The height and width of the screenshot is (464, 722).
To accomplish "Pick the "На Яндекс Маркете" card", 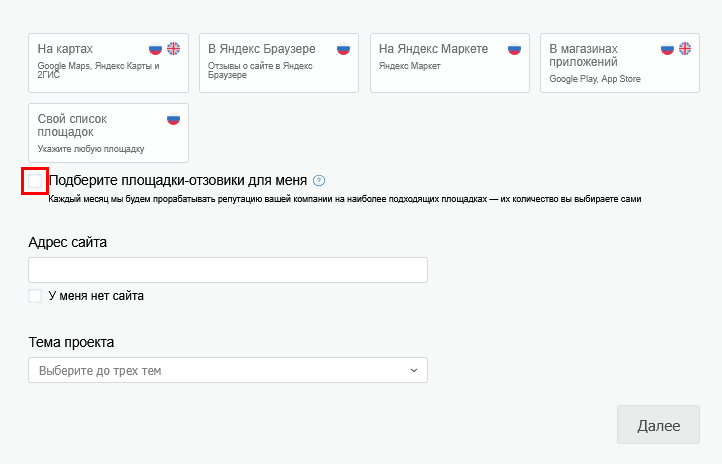I will [450, 63].
